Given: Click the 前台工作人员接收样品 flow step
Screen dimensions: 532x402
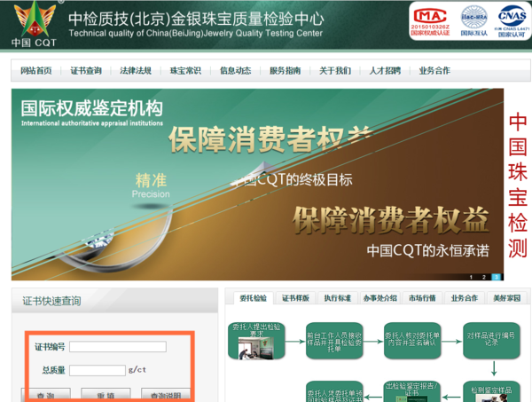Looking at the screenshot, I should click(x=334, y=341).
